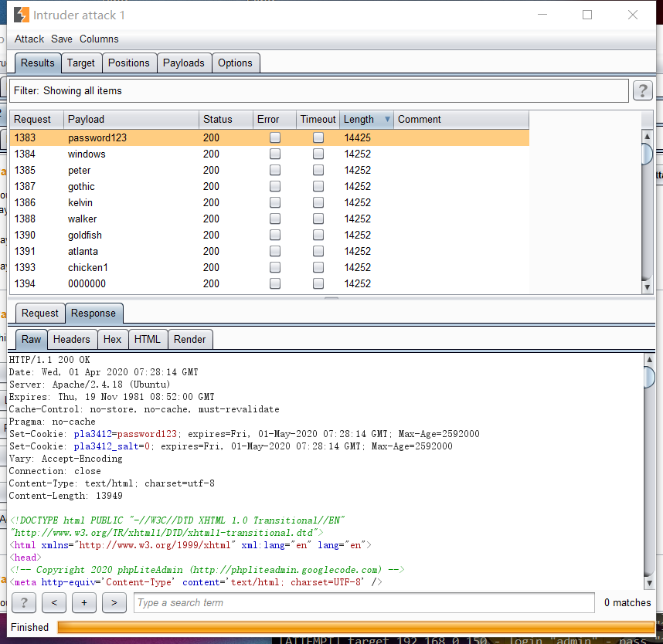Click the Length column sort arrow
The height and width of the screenshot is (644, 663).
(387, 119)
